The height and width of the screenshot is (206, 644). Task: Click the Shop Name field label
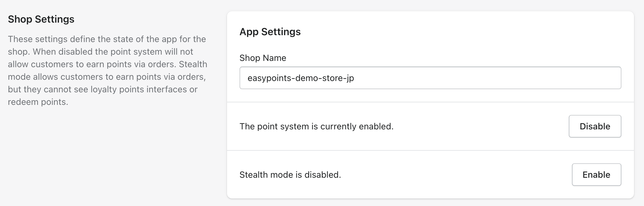(x=263, y=58)
